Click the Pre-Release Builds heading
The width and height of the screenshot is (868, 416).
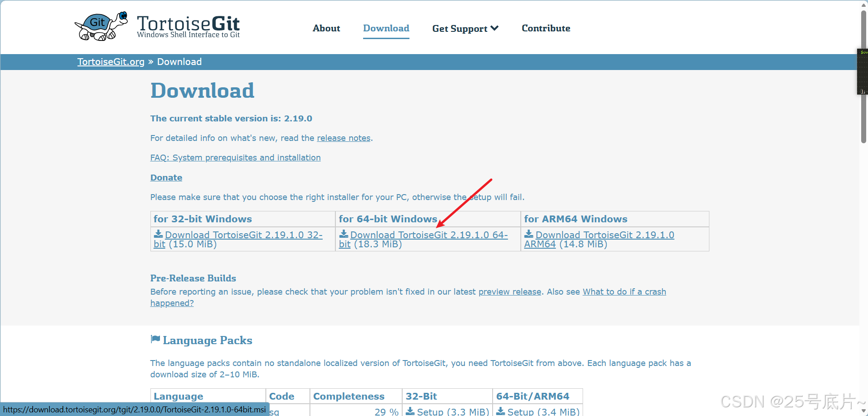click(193, 278)
